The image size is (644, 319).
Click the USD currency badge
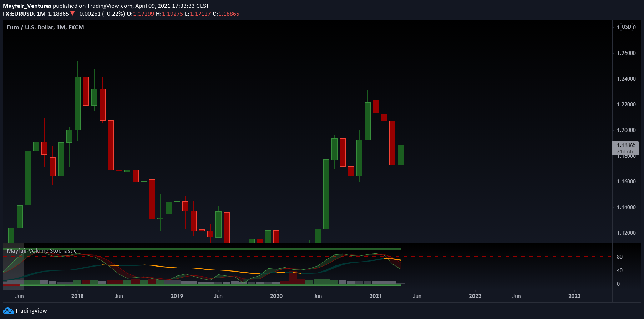(x=627, y=27)
